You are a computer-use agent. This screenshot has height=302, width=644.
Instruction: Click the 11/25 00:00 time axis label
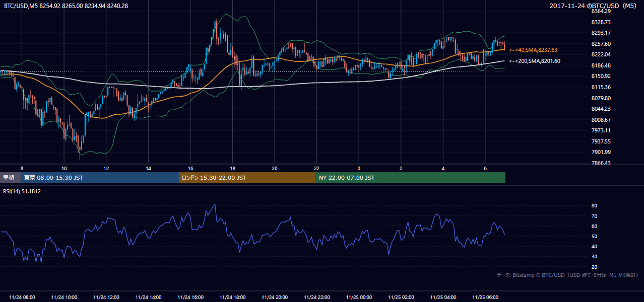[359, 297]
